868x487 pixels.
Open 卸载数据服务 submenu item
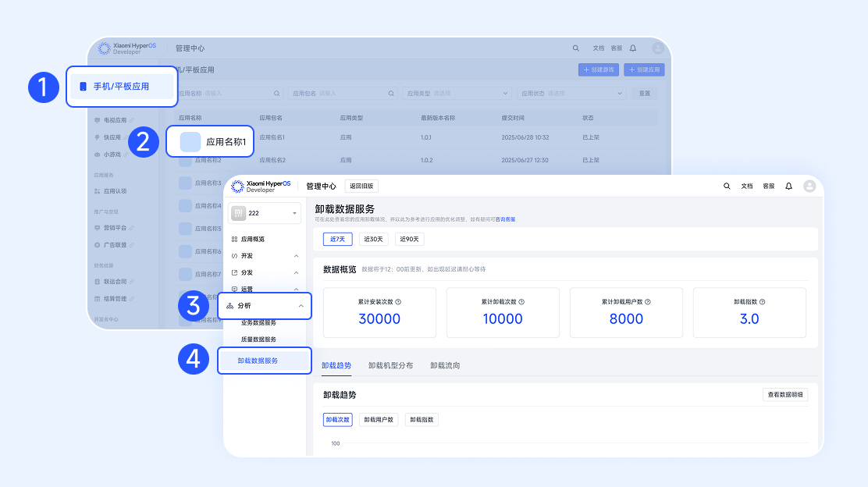tap(265, 361)
